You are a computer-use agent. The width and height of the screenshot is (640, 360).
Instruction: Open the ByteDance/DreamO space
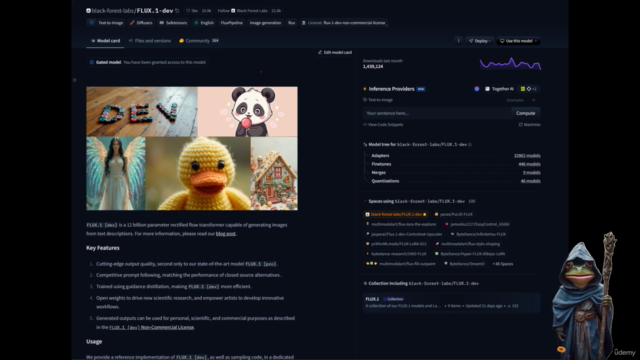point(464,264)
